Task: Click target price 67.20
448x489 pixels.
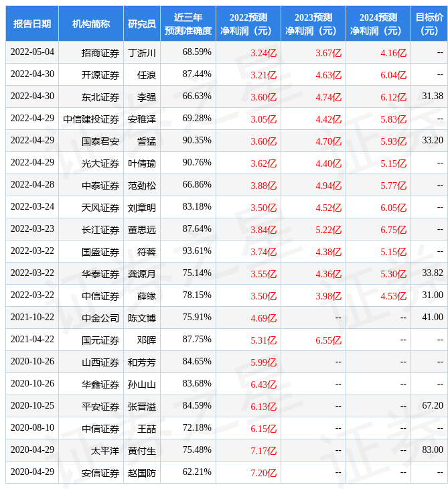Action: click(433, 406)
